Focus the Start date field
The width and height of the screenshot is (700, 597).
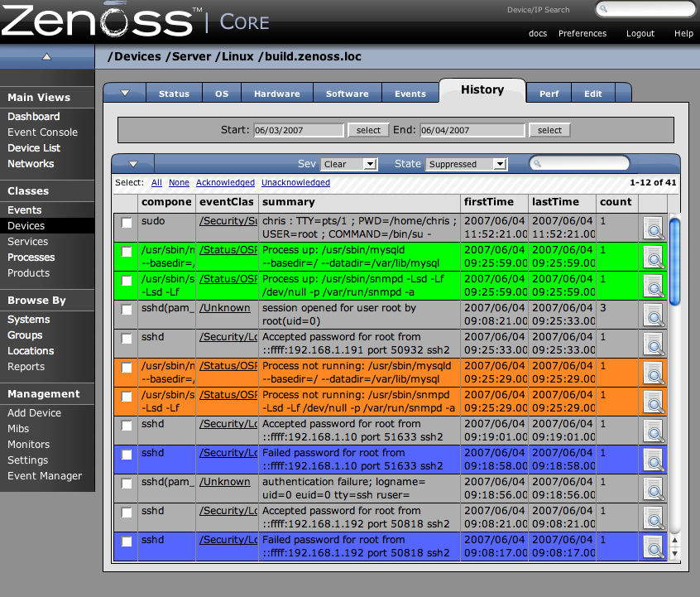pos(299,130)
